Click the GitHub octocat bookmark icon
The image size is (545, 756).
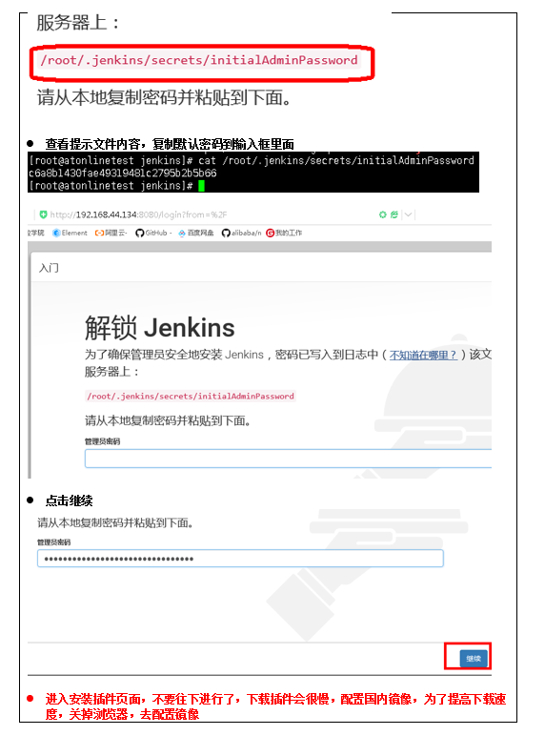click(139, 233)
